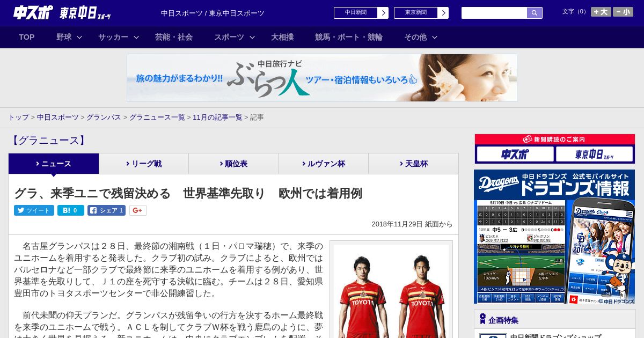Share article via Facebook シェア button

[x=106, y=210]
